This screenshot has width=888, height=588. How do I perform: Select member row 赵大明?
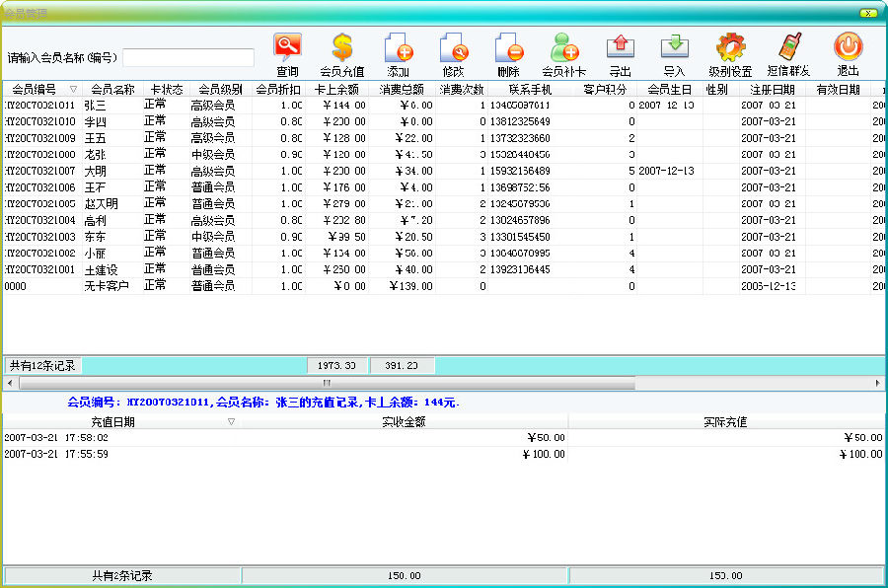[x=443, y=203]
